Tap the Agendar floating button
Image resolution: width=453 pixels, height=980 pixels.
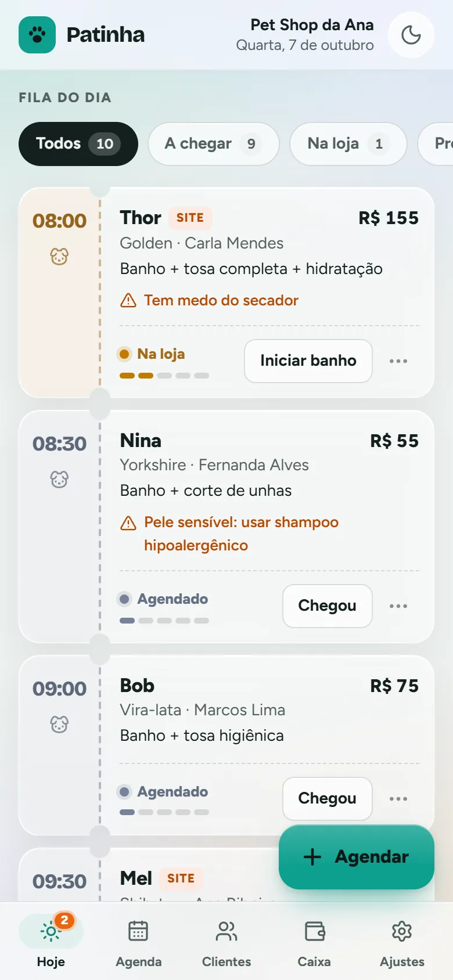[357, 857]
